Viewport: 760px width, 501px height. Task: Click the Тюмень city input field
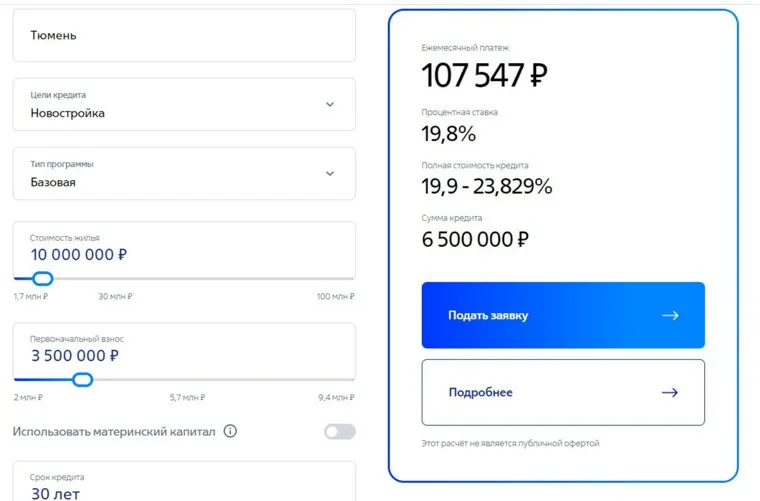pyautogui.click(x=183, y=36)
